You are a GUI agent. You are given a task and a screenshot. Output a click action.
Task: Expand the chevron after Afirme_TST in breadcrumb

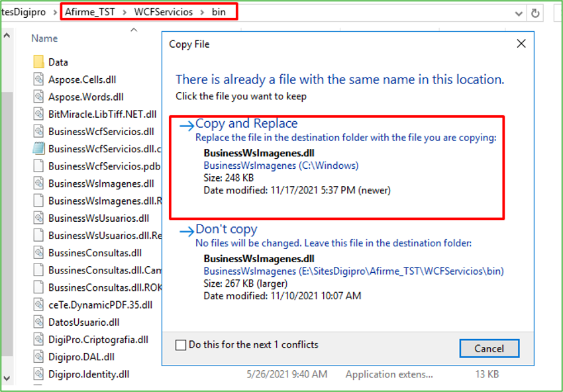click(x=124, y=13)
